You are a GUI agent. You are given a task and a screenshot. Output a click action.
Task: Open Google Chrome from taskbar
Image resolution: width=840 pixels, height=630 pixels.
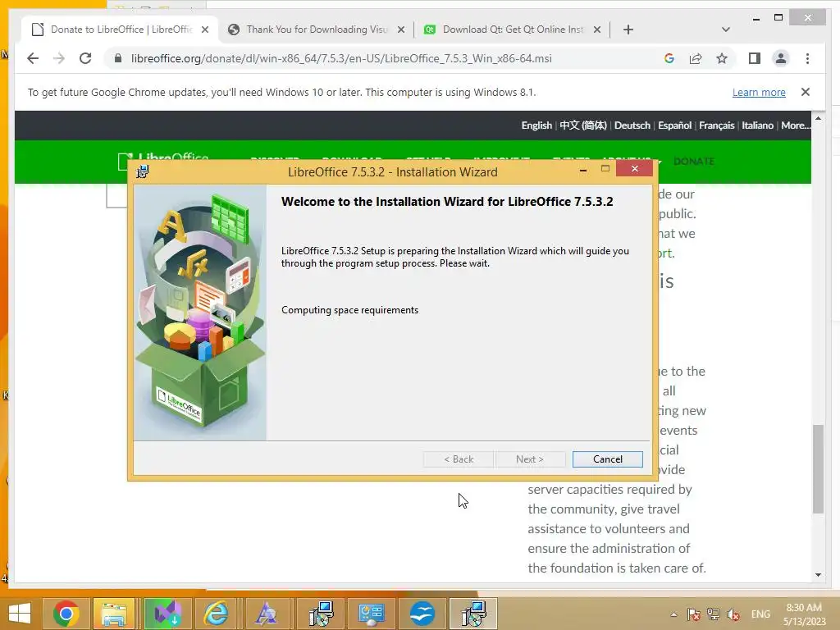click(x=66, y=614)
